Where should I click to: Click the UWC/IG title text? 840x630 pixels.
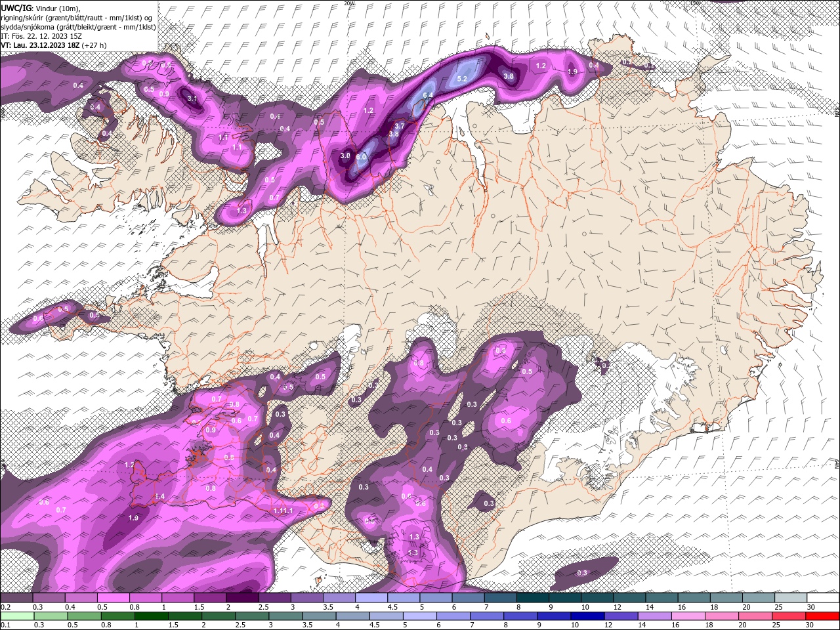click(x=16, y=7)
